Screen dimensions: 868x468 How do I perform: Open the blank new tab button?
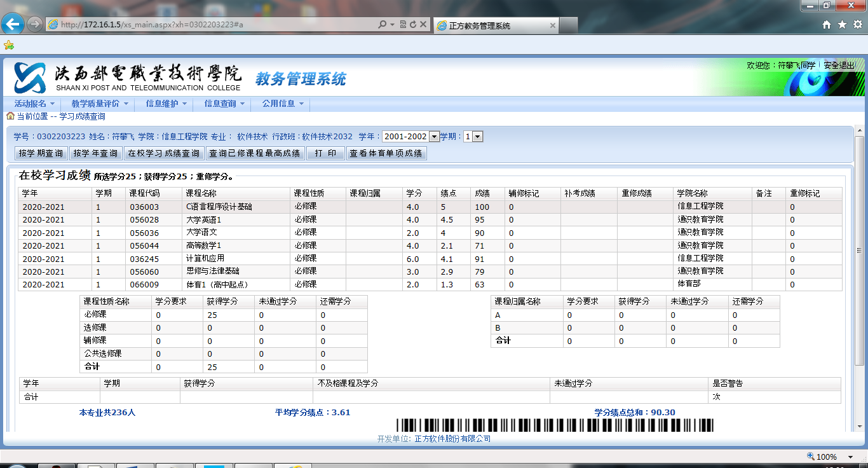pyautogui.click(x=569, y=25)
